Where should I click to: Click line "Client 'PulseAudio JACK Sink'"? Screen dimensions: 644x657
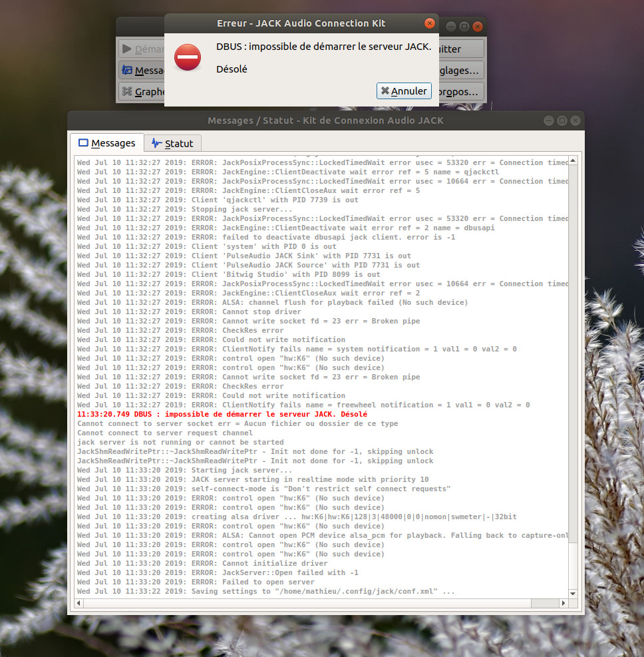pos(244,256)
